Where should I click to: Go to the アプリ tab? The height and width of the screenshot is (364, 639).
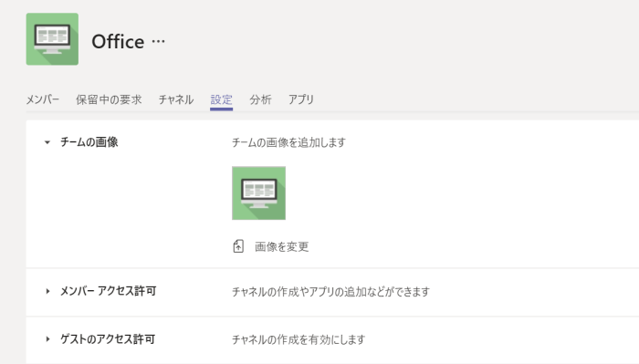tap(301, 99)
